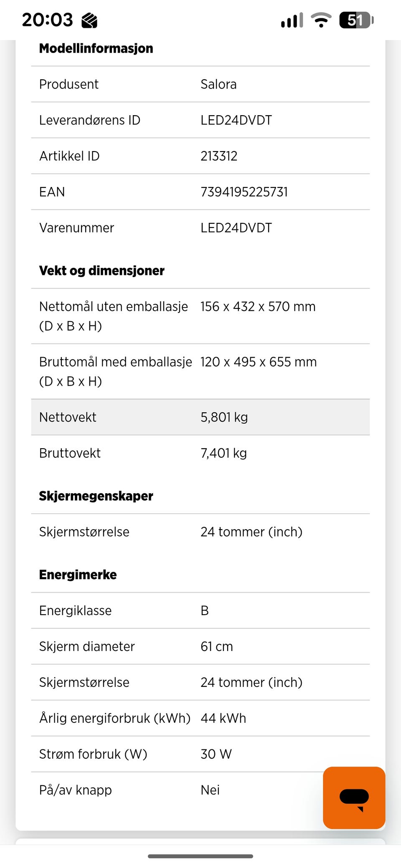This screenshot has height=868, width=401.
Task: Tap the Modellinformasjon section heading
Action: click(x=96, y=48)
